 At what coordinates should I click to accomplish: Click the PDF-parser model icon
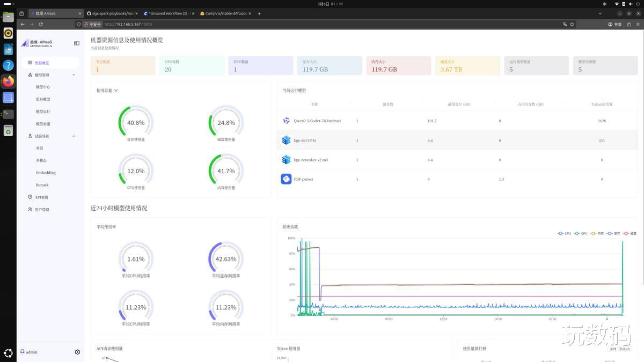[x=286, y=179]
